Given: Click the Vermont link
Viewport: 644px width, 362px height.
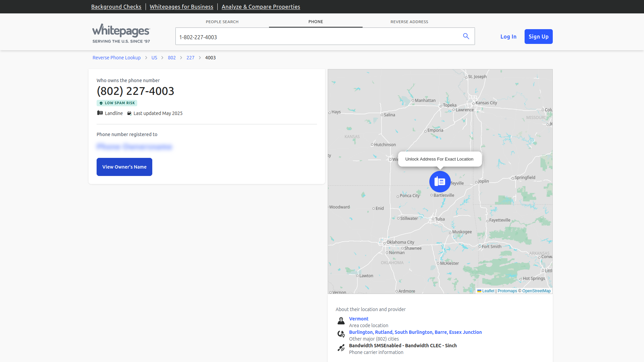Looking at the screenshot, I should [359, 319].
